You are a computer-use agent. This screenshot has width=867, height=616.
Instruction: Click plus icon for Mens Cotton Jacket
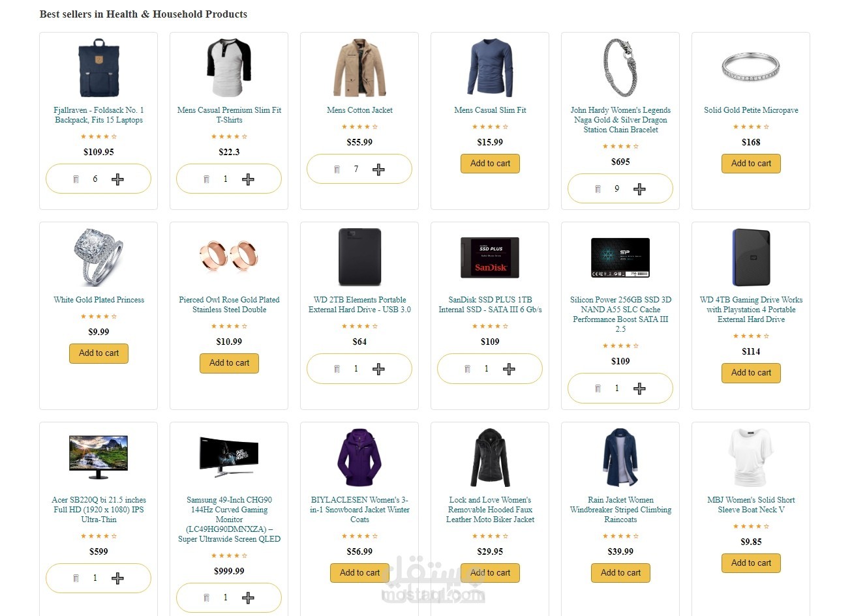pyautogui.click(x=378, y=169)
